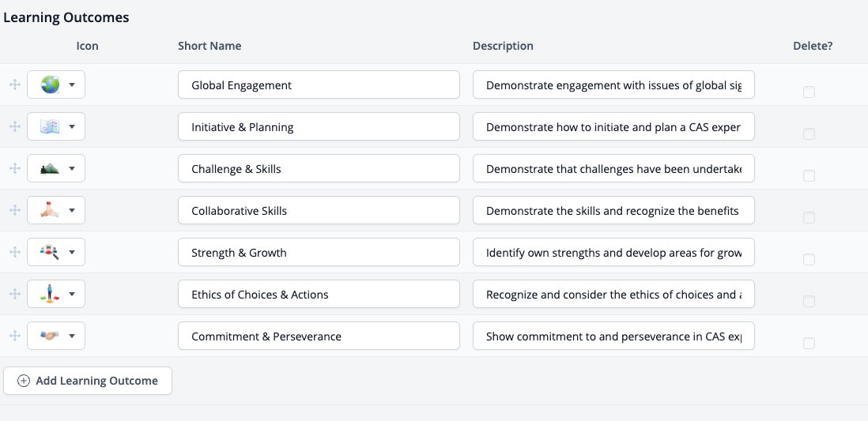
Task: Click the handshake icon for Commitment & Perseverance
Action: coord(50,336)
